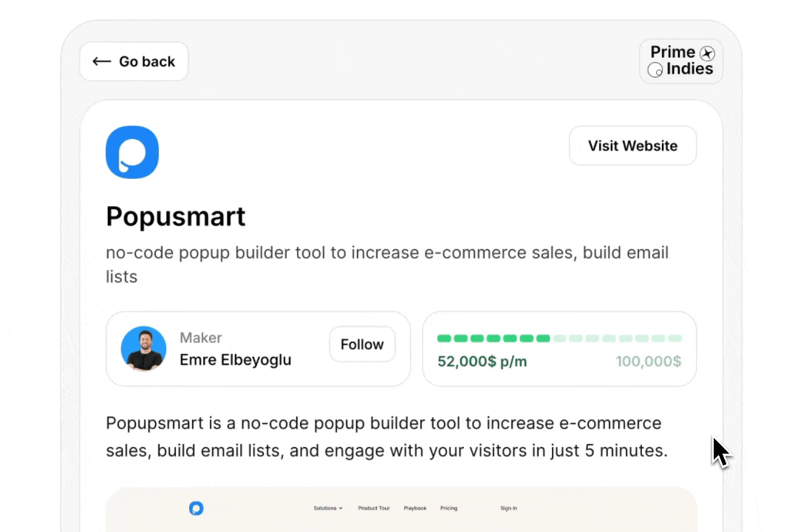The width and height of the screenshot is (792, 532).
Task: Click the small blue logo in preview
Action: (x=196, y=508)
